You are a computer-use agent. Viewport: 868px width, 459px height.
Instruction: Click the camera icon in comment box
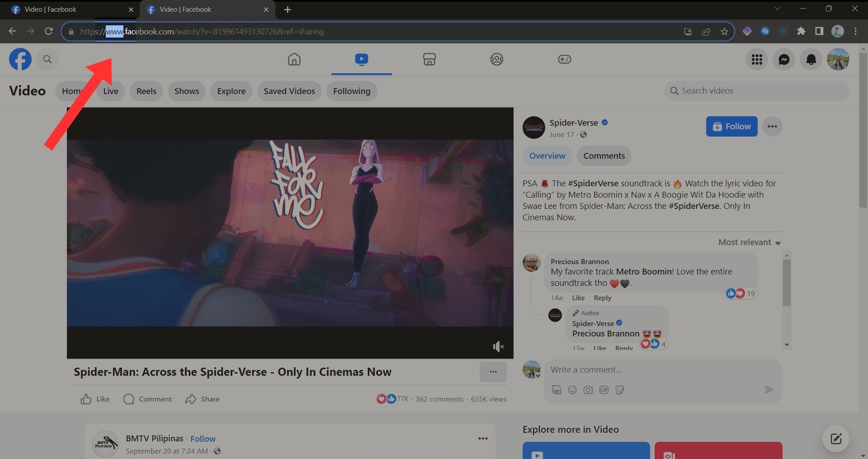point(588,390)
